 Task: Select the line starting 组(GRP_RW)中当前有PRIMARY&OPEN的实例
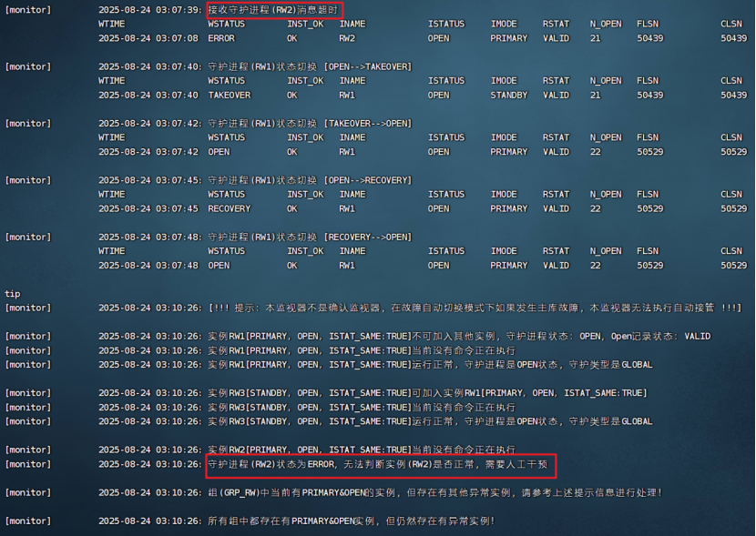(x=434, y=493)
